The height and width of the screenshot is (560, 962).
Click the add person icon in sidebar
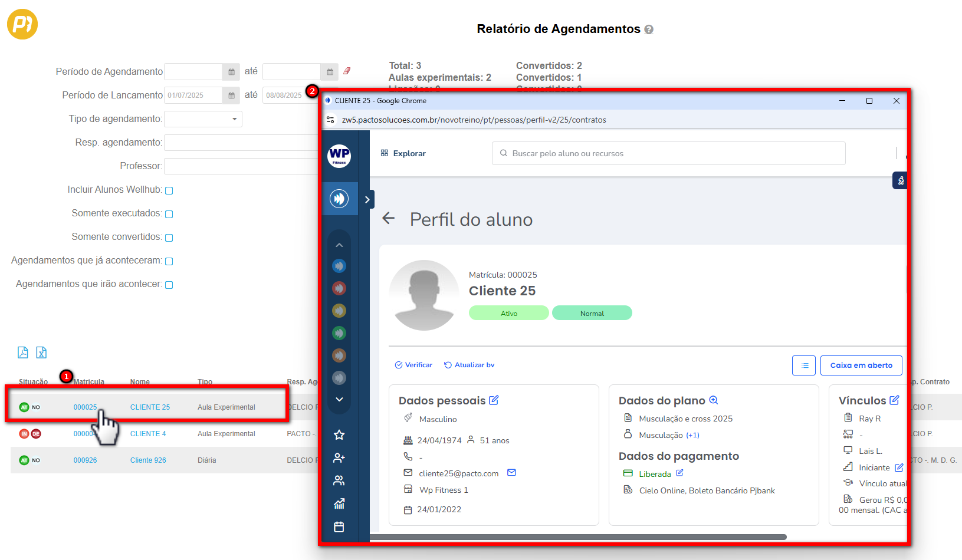339,458
